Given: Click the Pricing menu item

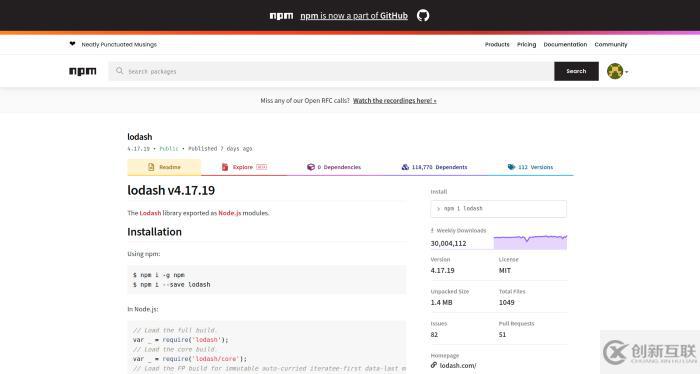Looking at the screenshot, I should coord(526,44).
